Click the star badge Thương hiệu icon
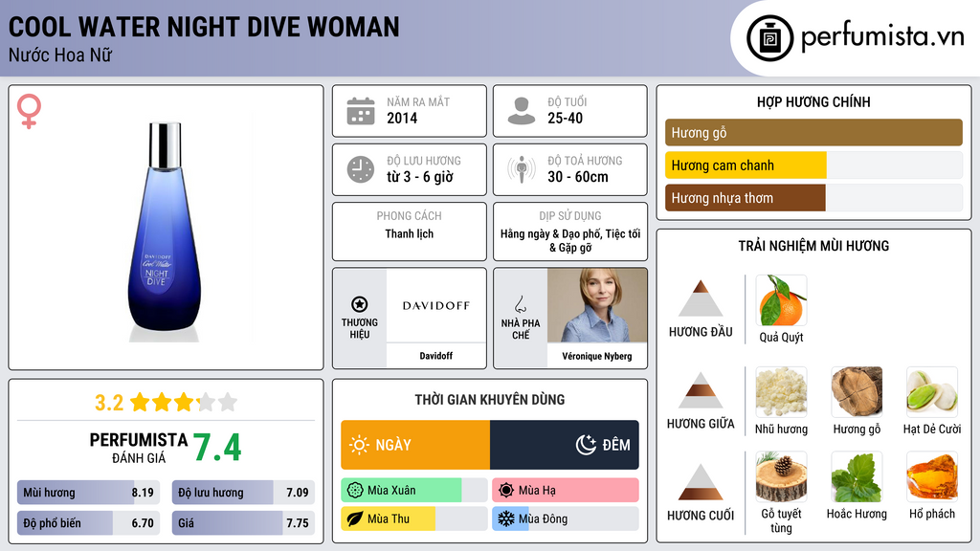Screen dimensions: 980x551 [360, 304]
